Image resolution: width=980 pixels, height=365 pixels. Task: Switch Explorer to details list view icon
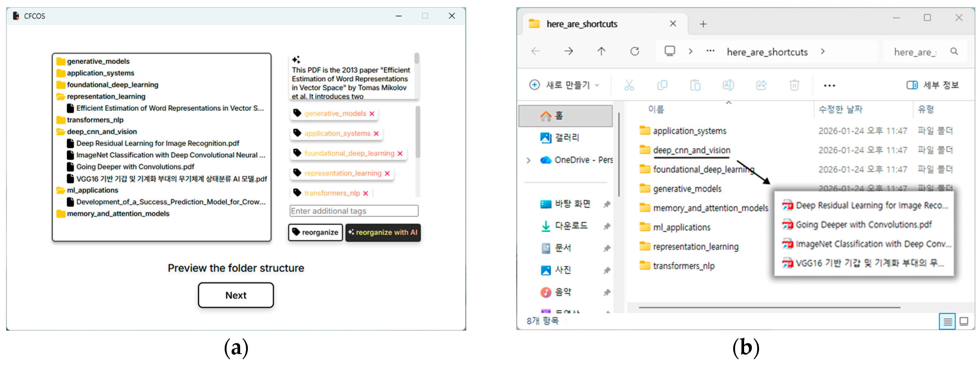click(947, 322)
